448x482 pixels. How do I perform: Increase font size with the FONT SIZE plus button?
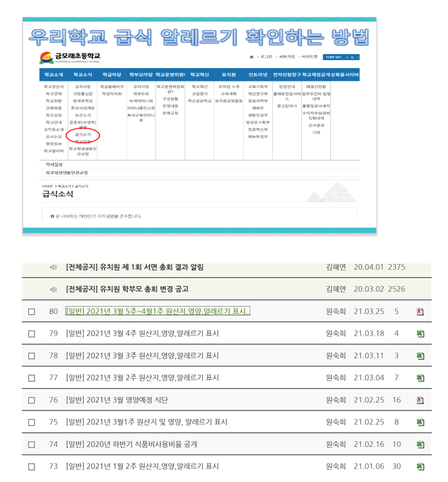click(x=347, y=57)
